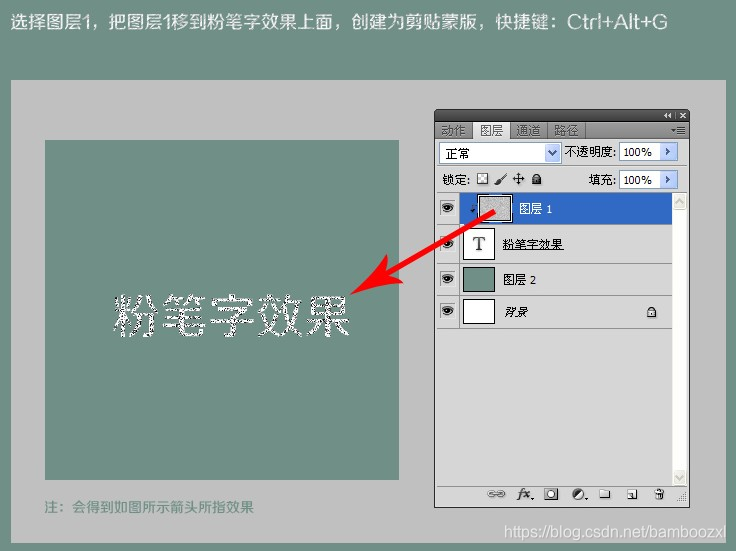Open the 填充 fill slider arrow
This screenshot has width=736, height=551.
[668, 179]
